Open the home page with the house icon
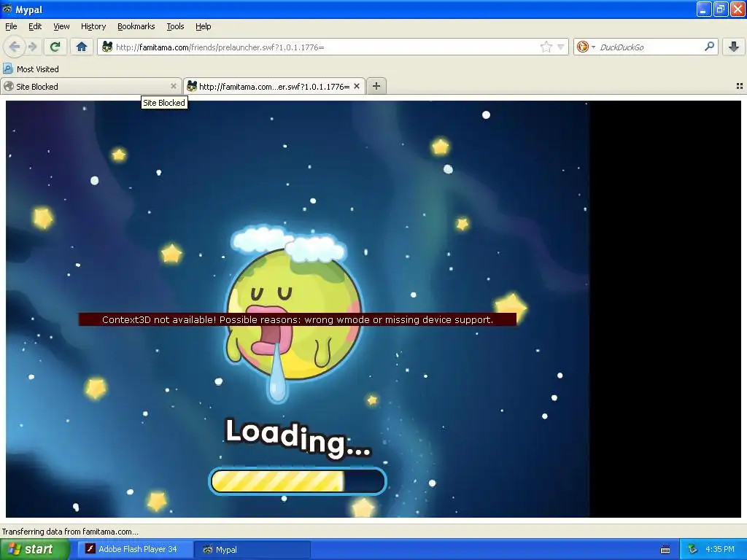Viewport: 747px width, 560px height. 82,47
